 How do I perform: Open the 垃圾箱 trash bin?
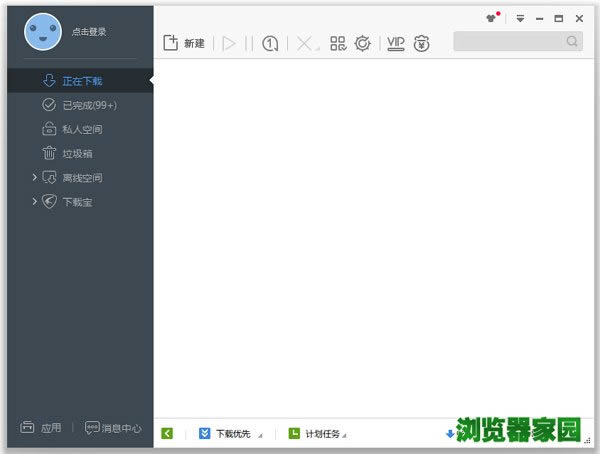[x=80, y=154]
